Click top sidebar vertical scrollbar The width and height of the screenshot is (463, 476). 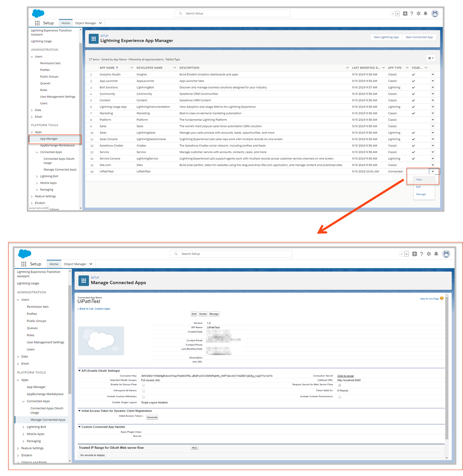[x=81, y=94]
